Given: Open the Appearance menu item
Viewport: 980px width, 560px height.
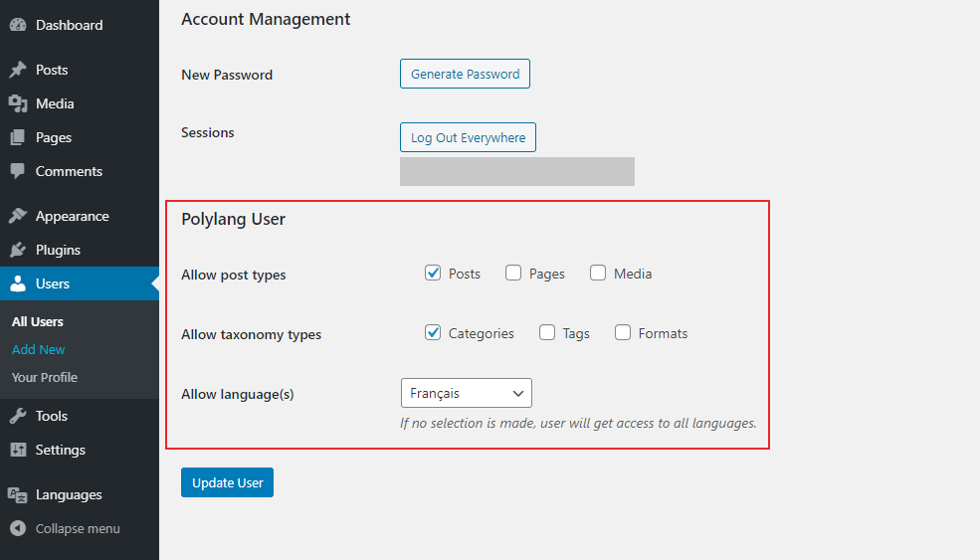Looking at the screenshot, I should [x=80, y=216].
